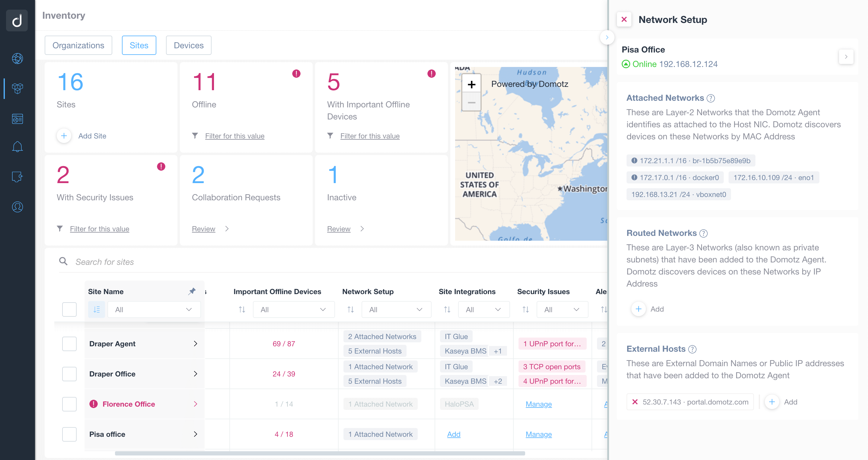Sort by Site Integrations column
Screen dimensions: 868x460
coord(447,309)
